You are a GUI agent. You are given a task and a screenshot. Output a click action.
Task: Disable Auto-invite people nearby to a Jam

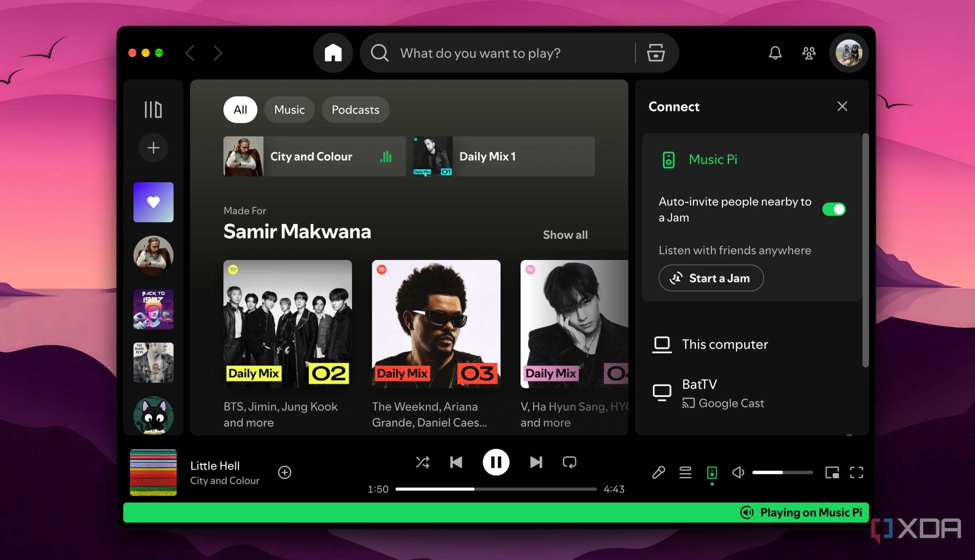[834, 209]
